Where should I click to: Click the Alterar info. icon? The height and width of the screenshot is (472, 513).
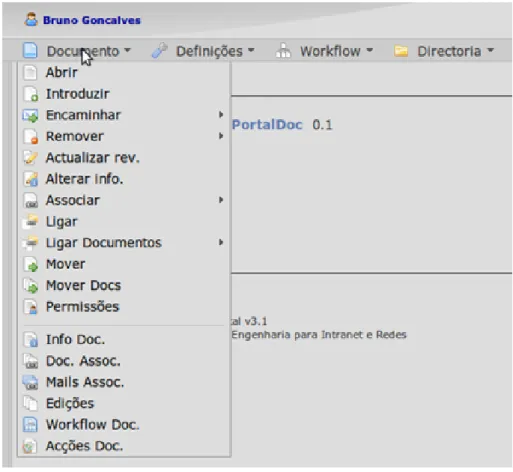coord(30,179)
